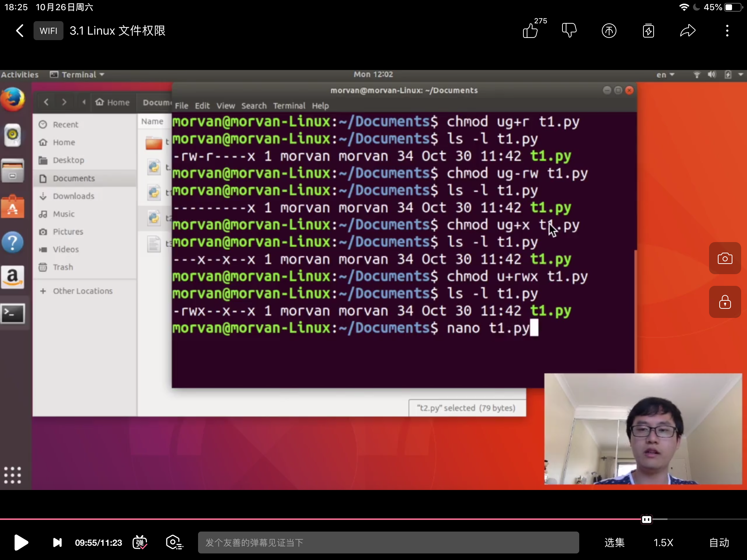Screen dimensions: 747x560
Task: Open danmaku settings gear icon
Action: pos(174,542)
